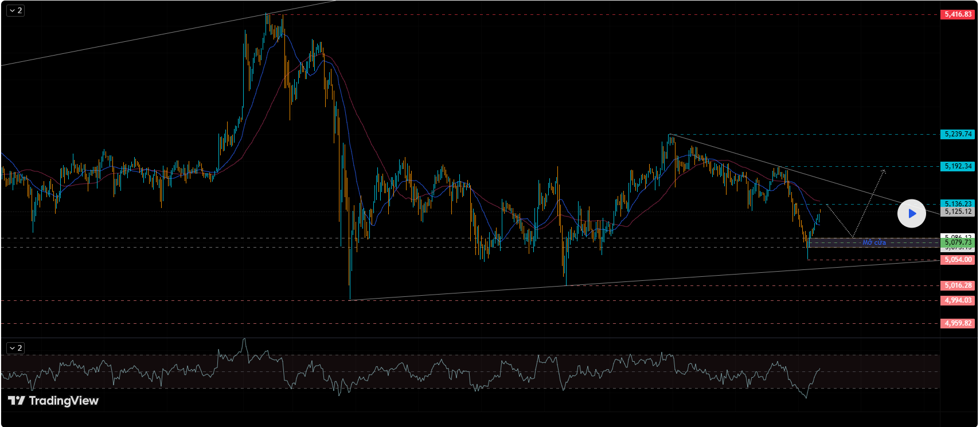Screen dimensions: 980x427
Task: Select the 5,416.83 red price label
Action: [x=958, y=14]
